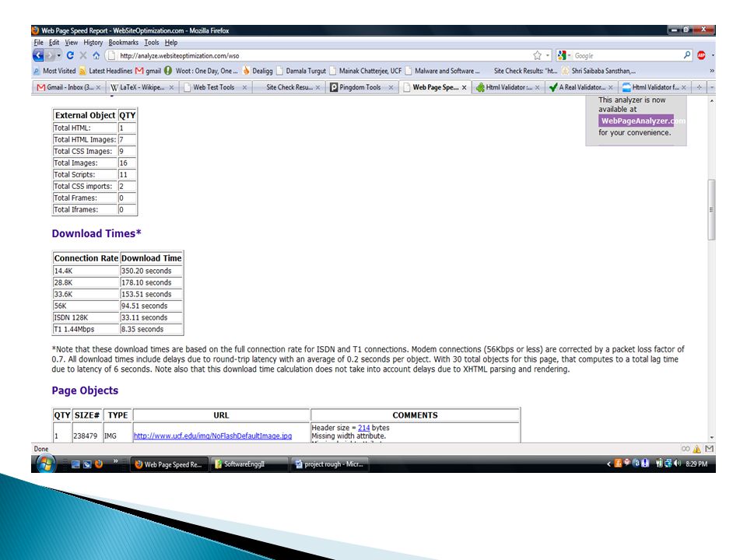
Task: List all tabs with the dropdown arrow
Action: pyautogui.click(x=711, y=87)
